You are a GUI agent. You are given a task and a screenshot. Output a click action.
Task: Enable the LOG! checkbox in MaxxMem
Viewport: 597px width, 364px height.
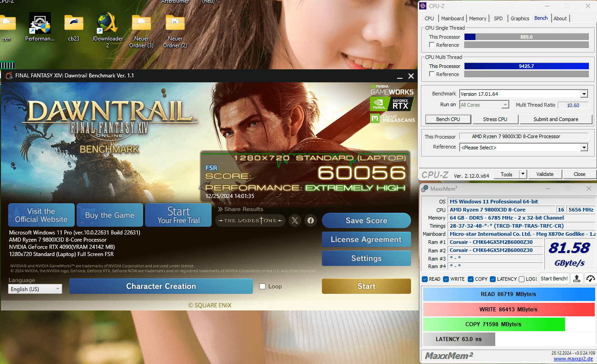pos(521,279)
